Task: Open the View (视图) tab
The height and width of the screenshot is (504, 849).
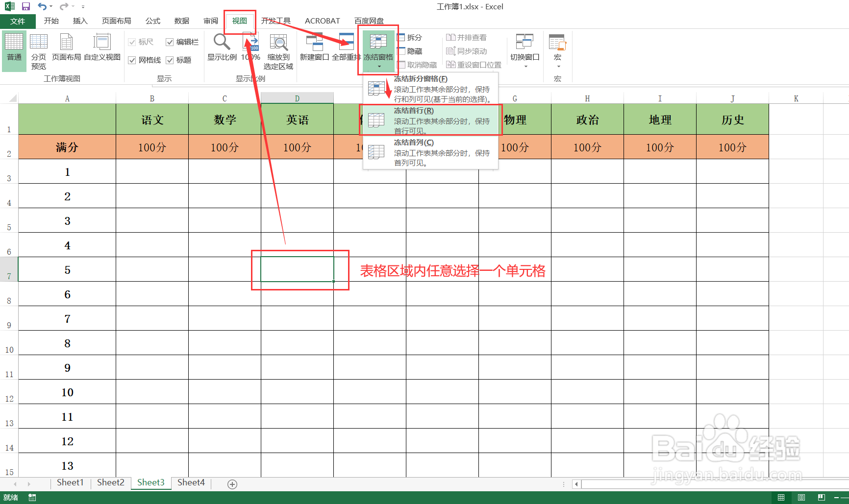Action: click(x=240, y=21)
